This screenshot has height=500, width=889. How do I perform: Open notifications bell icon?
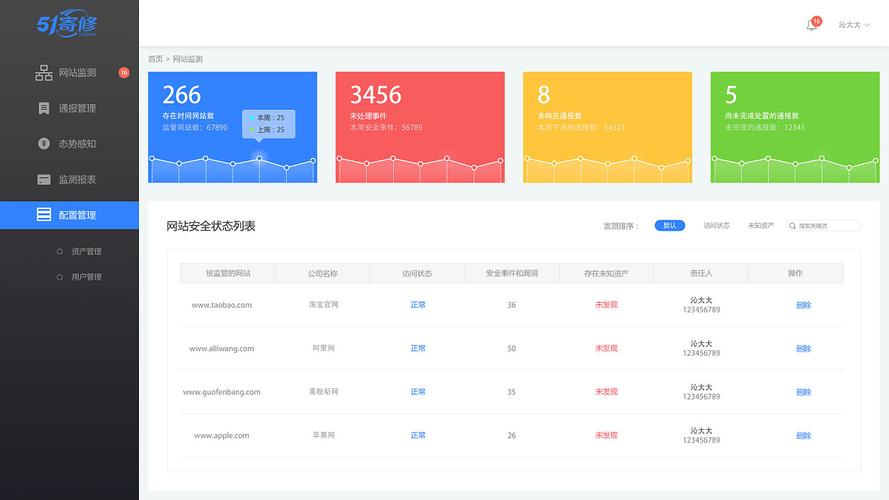pyautogui.click(x=812, y=25)
